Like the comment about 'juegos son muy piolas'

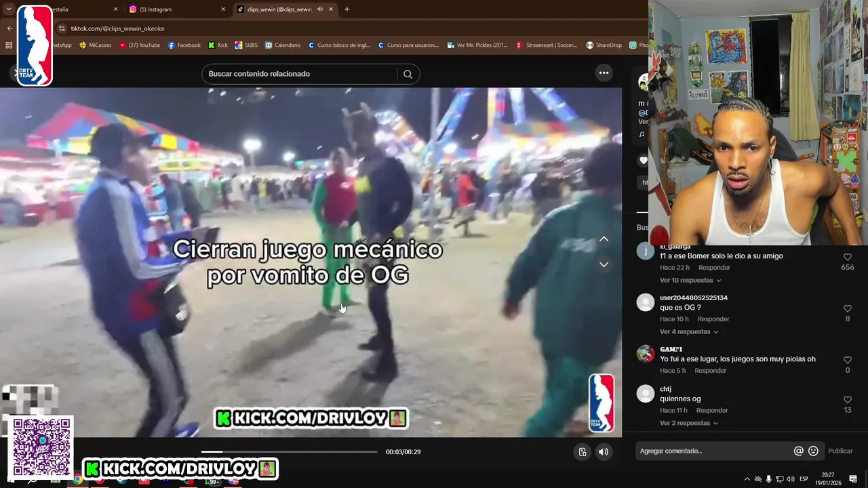click(848, 361)
